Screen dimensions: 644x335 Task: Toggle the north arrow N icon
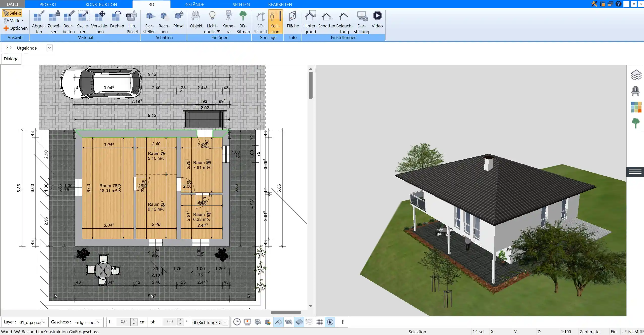(330, 322)
